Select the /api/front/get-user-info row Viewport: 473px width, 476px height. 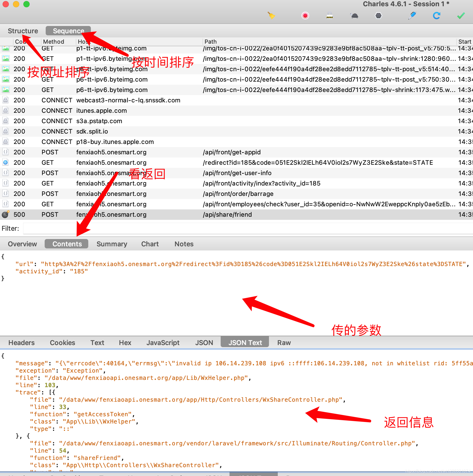[x=236, y=173]
